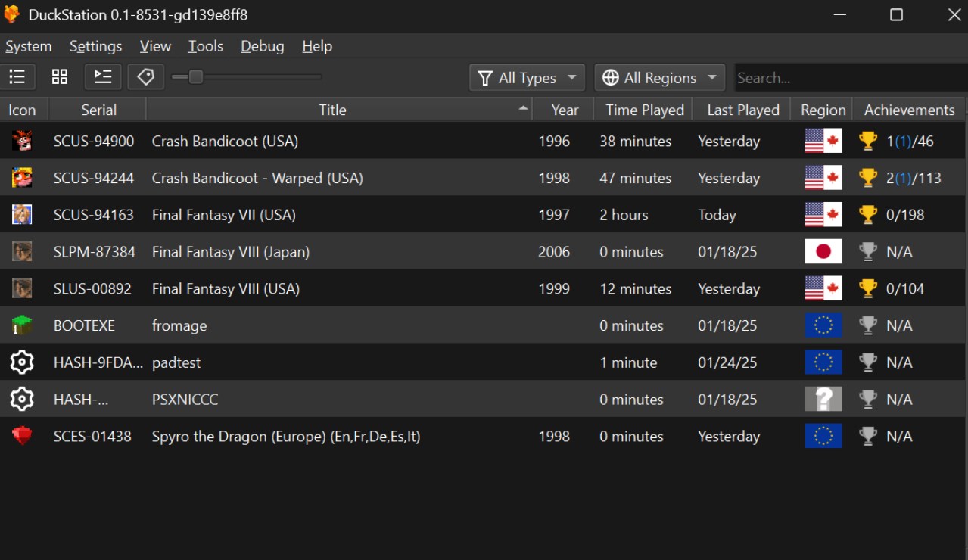Screen dimensions: 968x560
Task: Click the grey trophy for Final Fantasy VIII (Japan)
Action: [868, 251]
